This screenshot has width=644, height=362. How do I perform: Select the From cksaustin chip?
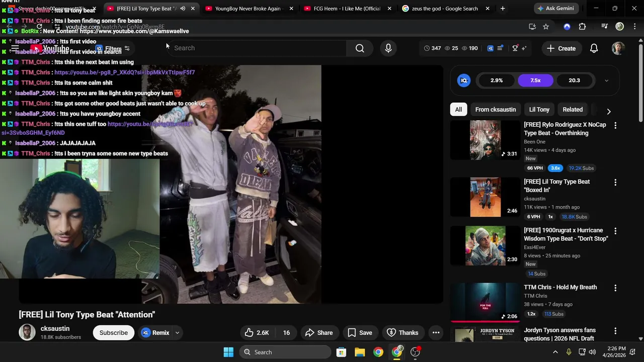[495, 110]
